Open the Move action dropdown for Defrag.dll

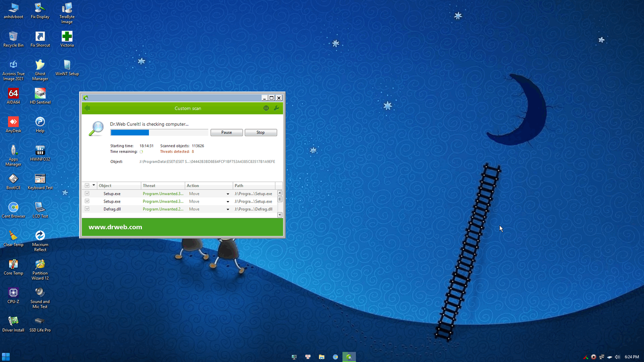pyautogui.click(x=228, y=209)
